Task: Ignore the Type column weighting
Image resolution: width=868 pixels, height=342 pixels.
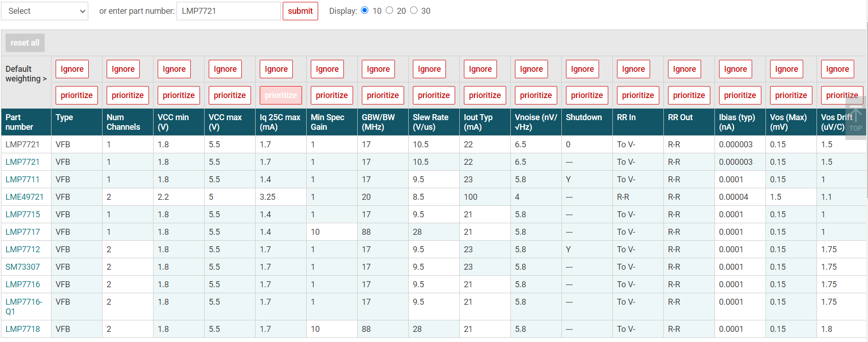Action: pyautogui.click(x=72, y=69)
